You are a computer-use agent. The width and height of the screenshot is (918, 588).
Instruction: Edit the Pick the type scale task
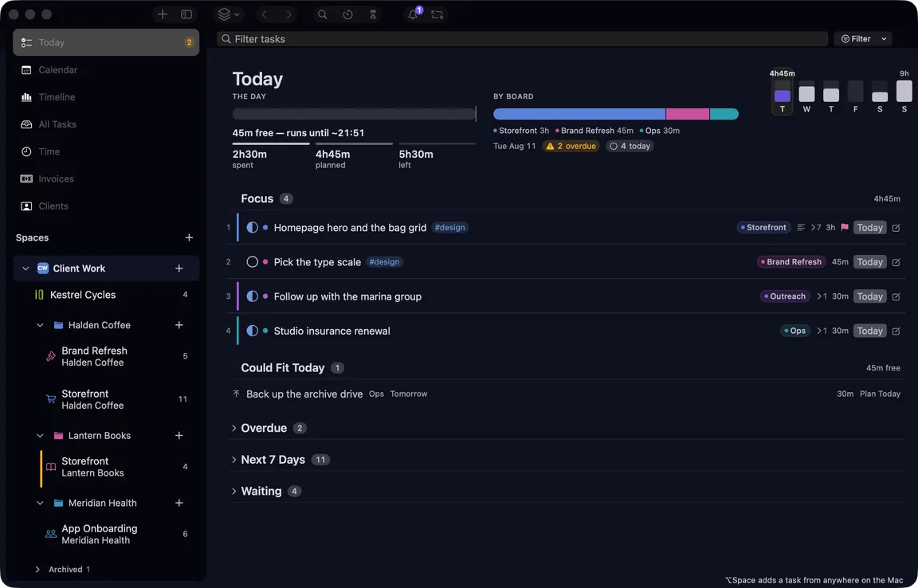point(896,262)
